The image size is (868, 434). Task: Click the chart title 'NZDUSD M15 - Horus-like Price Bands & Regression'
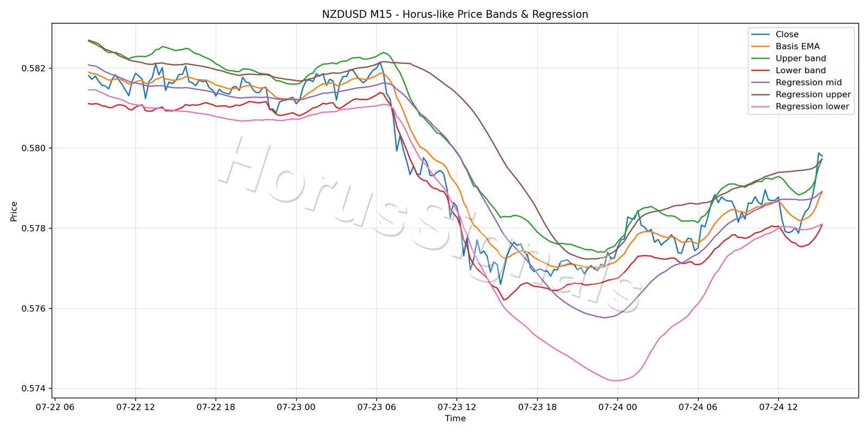[x=455, y=15]
